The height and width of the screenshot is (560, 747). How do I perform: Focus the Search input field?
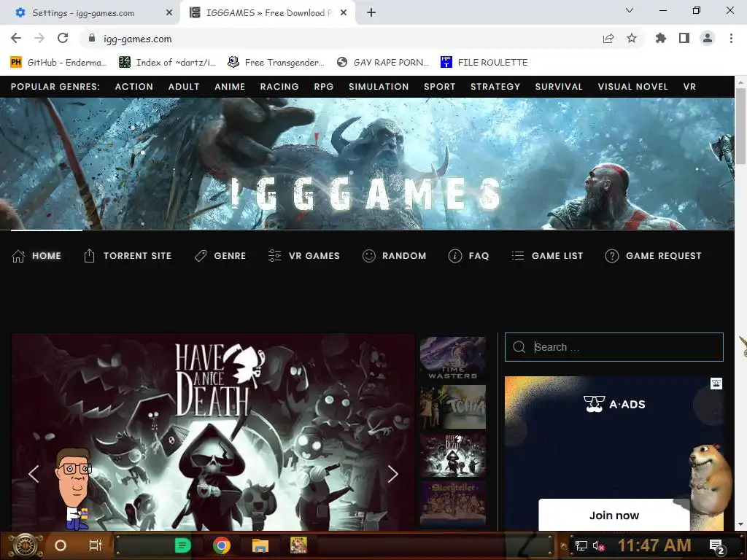tap(614, 347)
